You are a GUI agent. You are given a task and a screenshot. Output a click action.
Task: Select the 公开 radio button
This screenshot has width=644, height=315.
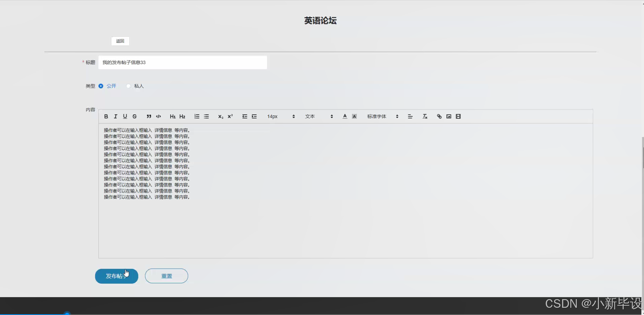(x=101, y=86)
